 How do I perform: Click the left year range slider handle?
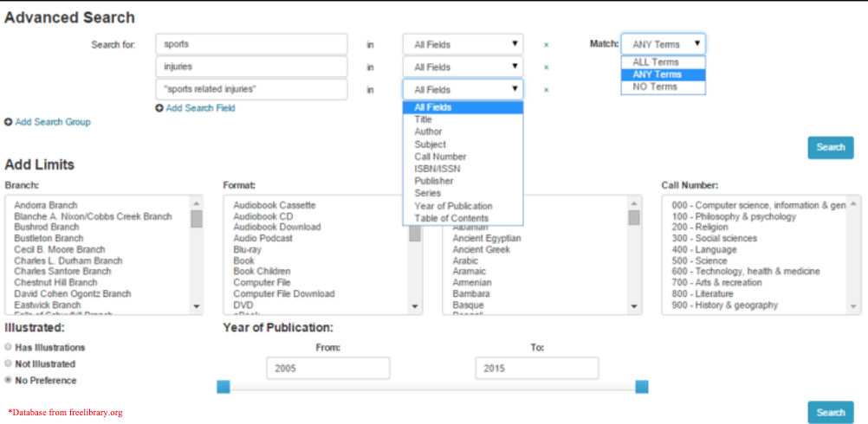223,387
